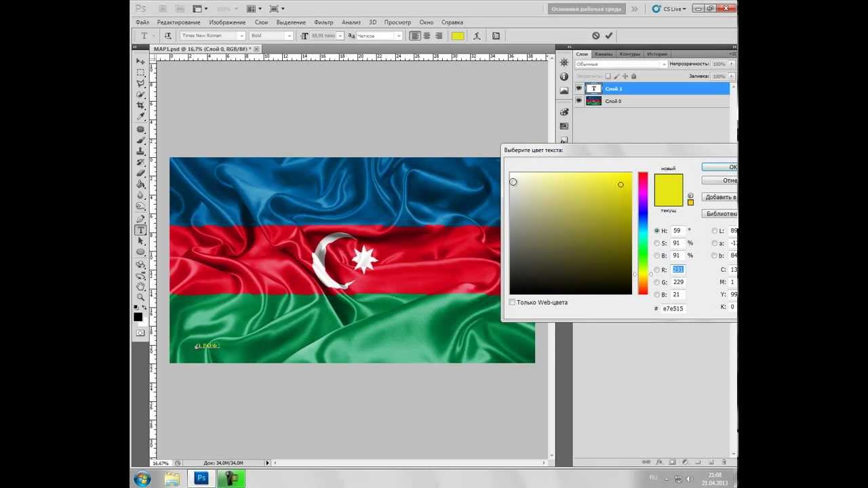
Task: Commit text edits with the checkmark
Action: pos(608,36)
